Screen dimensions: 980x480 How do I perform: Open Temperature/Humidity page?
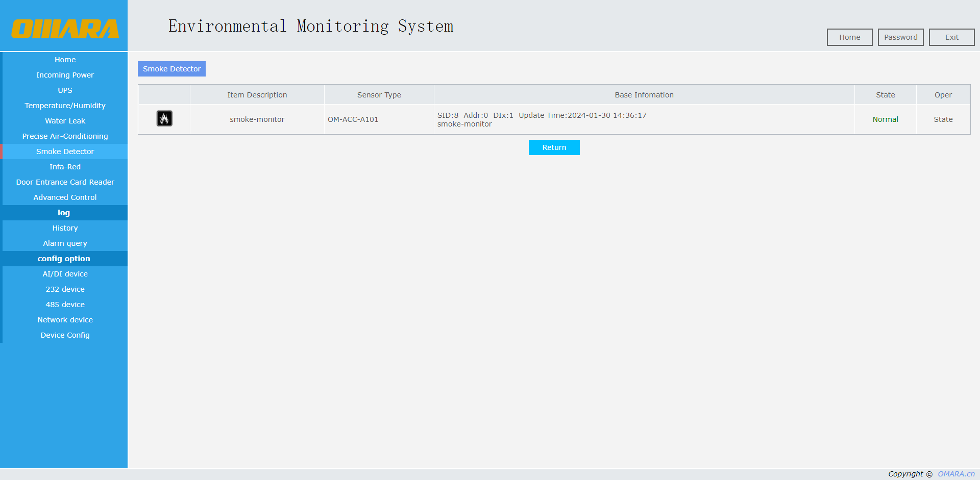[x=65, y=106]
